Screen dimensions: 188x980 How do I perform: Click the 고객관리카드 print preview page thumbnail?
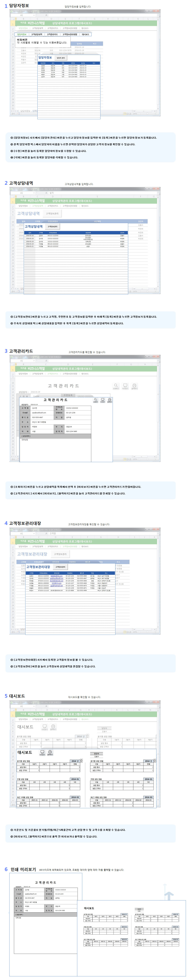point(46,924)
